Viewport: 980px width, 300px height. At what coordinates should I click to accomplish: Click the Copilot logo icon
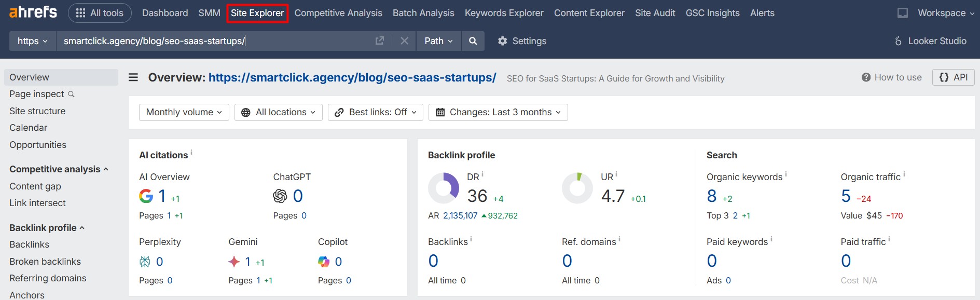324,262
